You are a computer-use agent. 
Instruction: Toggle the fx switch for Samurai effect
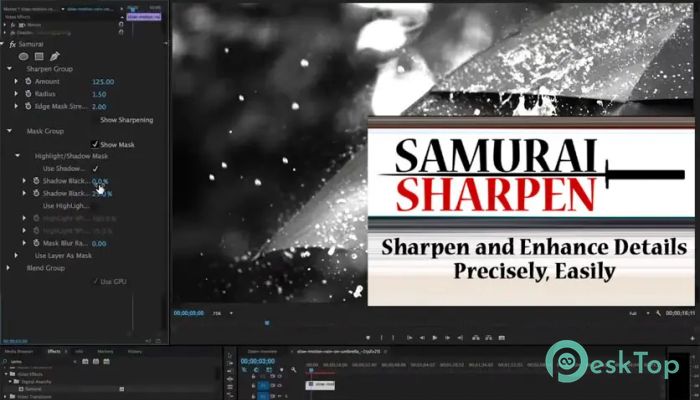(x=12, y=44)
